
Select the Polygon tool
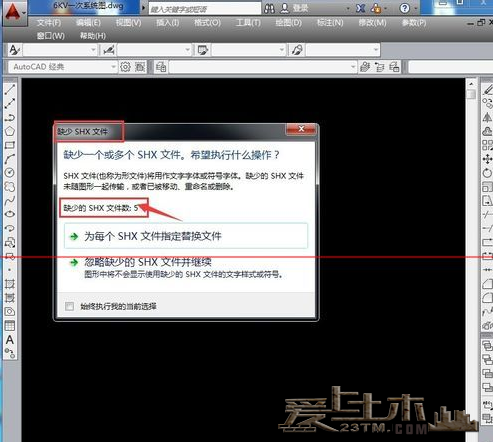click(x=10, y=131)
